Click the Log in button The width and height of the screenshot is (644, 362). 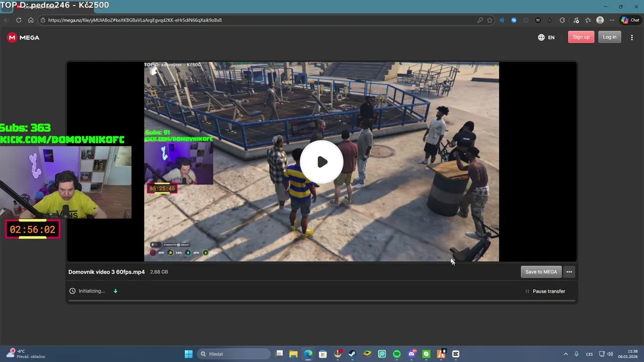coord(609,37)
